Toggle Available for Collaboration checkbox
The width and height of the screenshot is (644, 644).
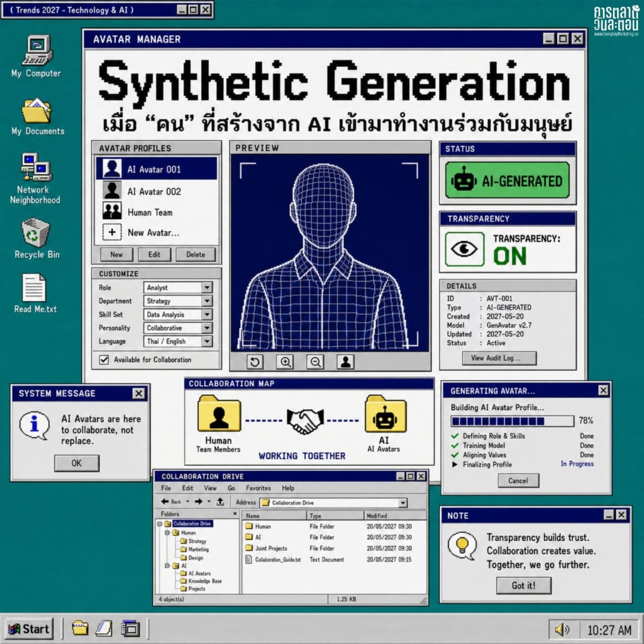pos(104,360)
